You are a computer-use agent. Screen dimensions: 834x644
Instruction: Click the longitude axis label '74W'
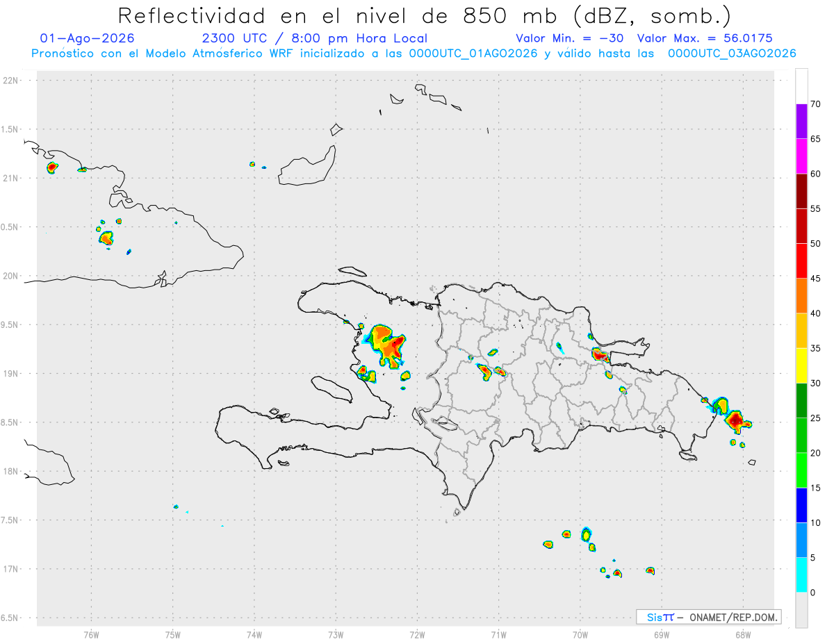[254, 634]
